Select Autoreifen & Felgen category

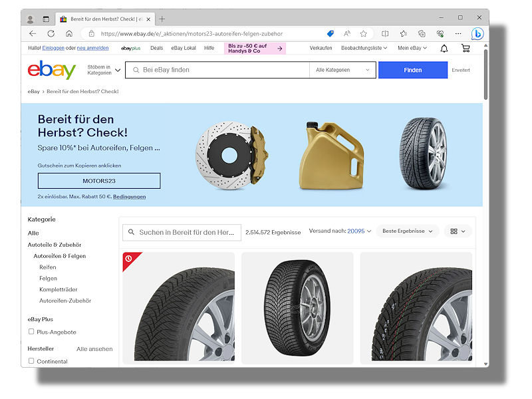click(60, 256)
